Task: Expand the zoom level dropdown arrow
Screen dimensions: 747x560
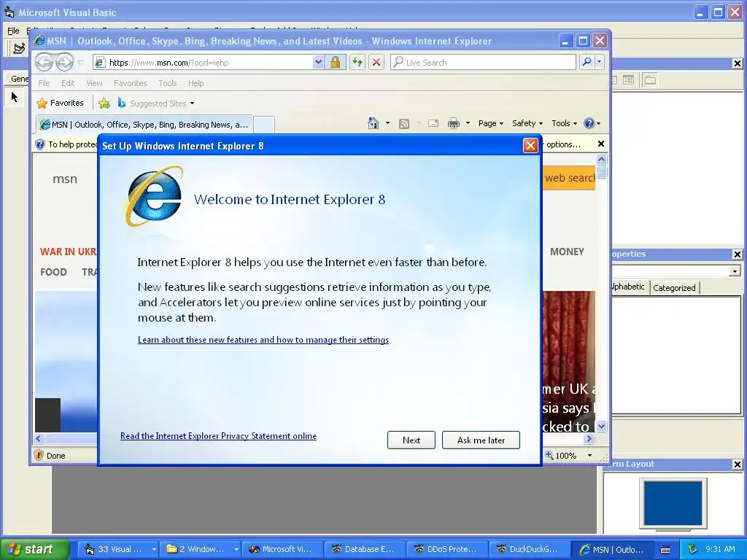Action: coord(589,456)
